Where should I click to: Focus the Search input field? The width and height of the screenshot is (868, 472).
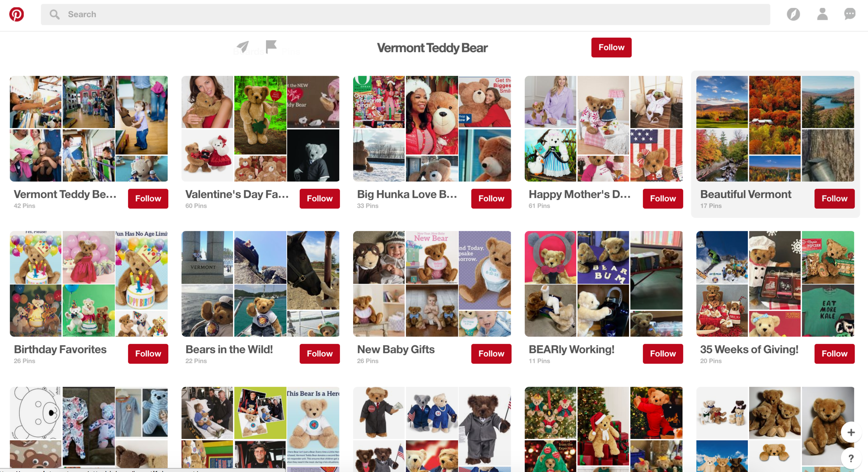pos(405,14)
